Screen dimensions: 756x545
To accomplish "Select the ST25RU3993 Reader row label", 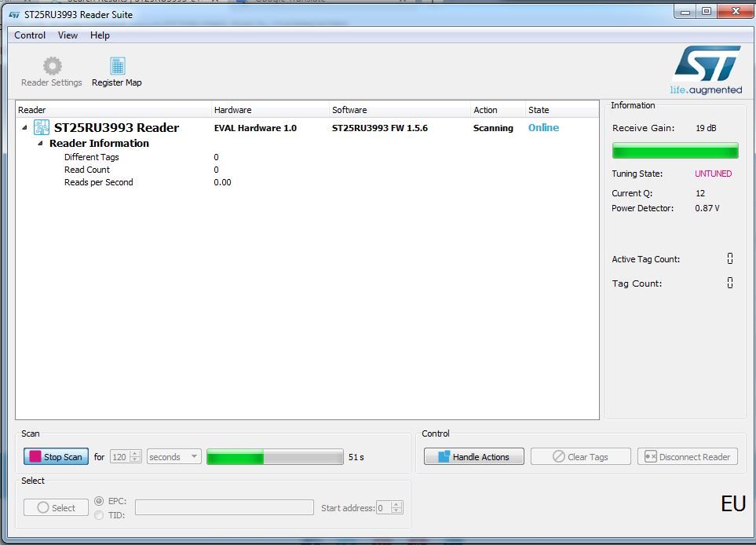I will (x=116, y=128).
